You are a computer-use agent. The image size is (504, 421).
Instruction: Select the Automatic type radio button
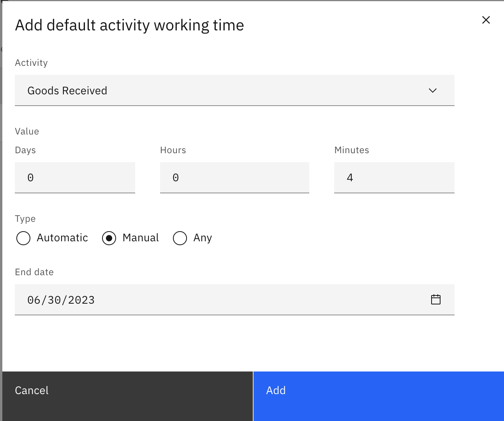tap(23, 238)
